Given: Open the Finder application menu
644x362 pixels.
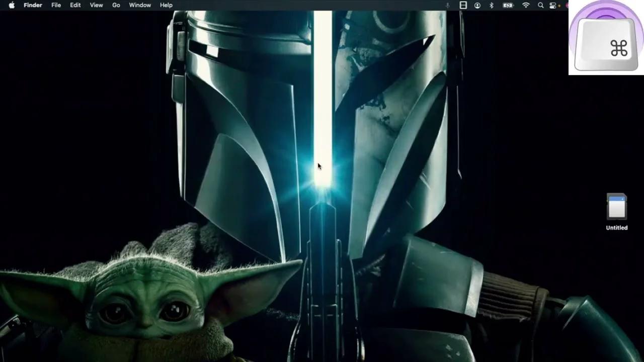Looking at the screenshot, I should click(33, 5).
